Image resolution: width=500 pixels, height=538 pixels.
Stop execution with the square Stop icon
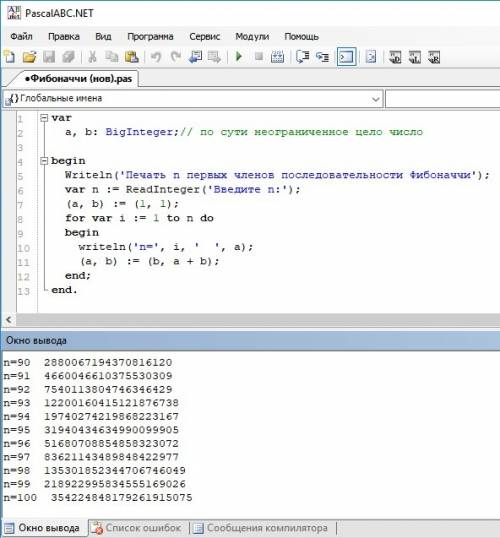pos(259,56)
